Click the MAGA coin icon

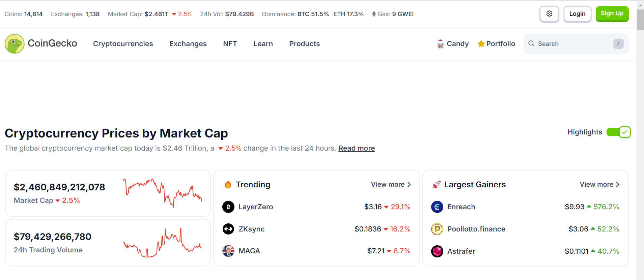228,251
